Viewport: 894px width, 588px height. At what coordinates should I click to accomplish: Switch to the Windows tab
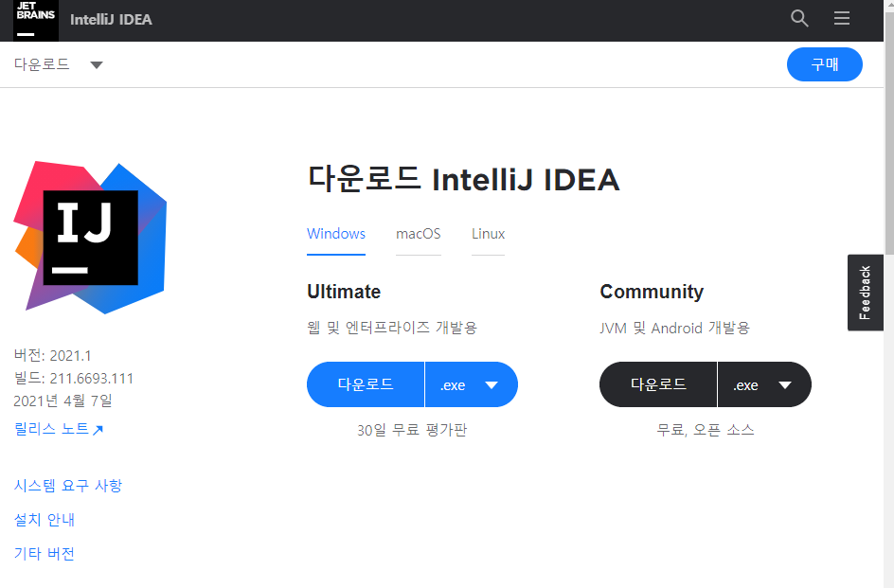(x=336, y=234)
